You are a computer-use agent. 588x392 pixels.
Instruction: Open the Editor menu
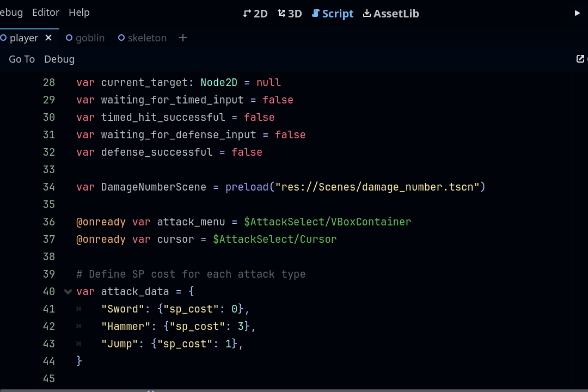pyautogui.click(x=46, y=13)
